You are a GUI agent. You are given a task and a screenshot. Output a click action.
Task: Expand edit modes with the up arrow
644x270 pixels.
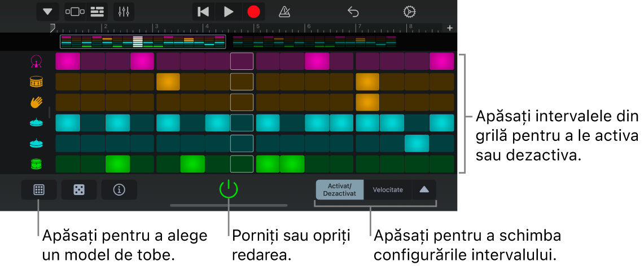(x=424, y=190)
